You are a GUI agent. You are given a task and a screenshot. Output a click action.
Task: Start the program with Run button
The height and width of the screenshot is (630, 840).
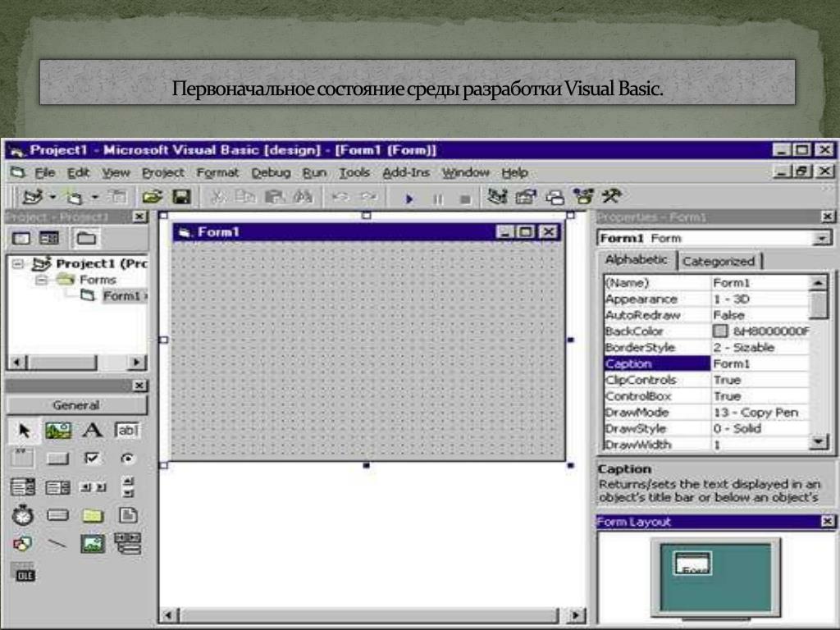409,199
